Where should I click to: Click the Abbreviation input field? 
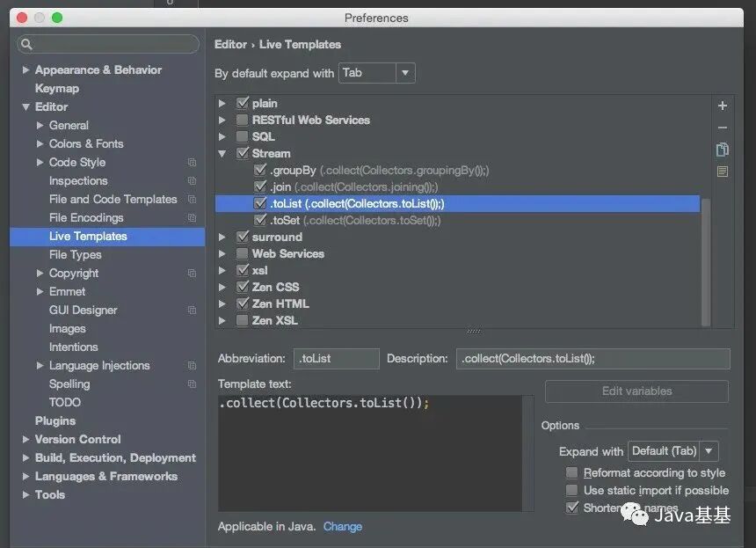pyautogui.click(x=336, y=358)
